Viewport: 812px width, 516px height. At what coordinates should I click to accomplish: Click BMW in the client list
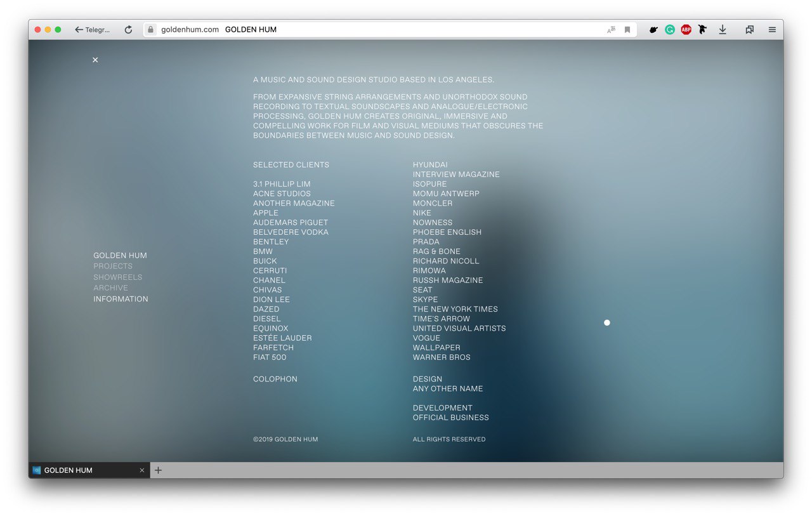click(x=263, y=251)
